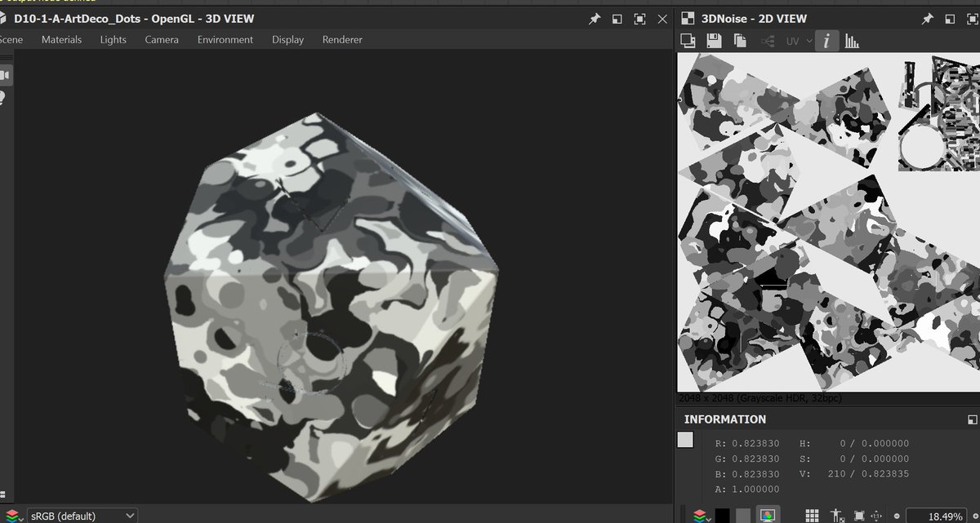Open the Camera menu
Screen dimensions: 980x523
[162, 39]
